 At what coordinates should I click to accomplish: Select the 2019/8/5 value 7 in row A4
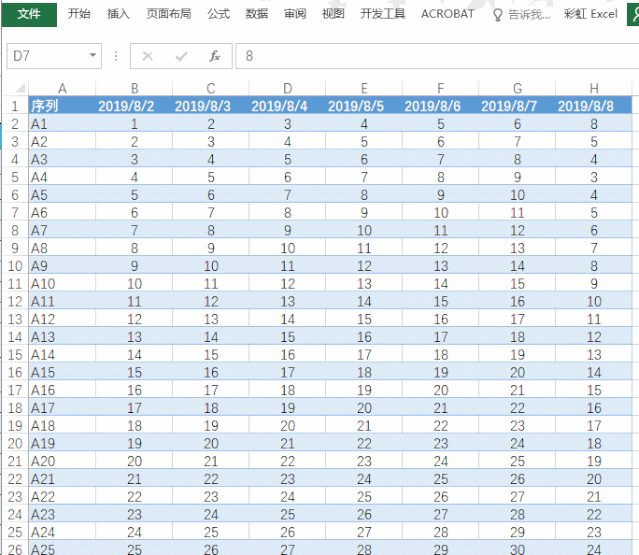[364, 177]
